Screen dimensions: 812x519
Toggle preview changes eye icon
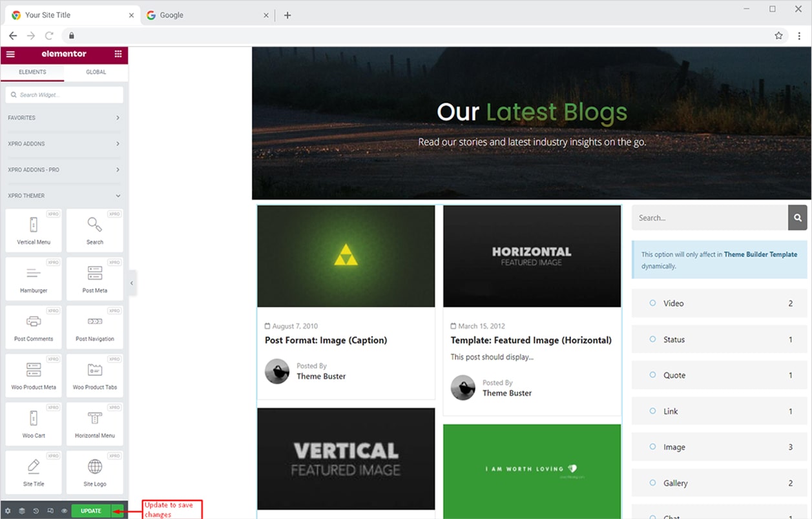pyautogui.click(x=65, y=511)
